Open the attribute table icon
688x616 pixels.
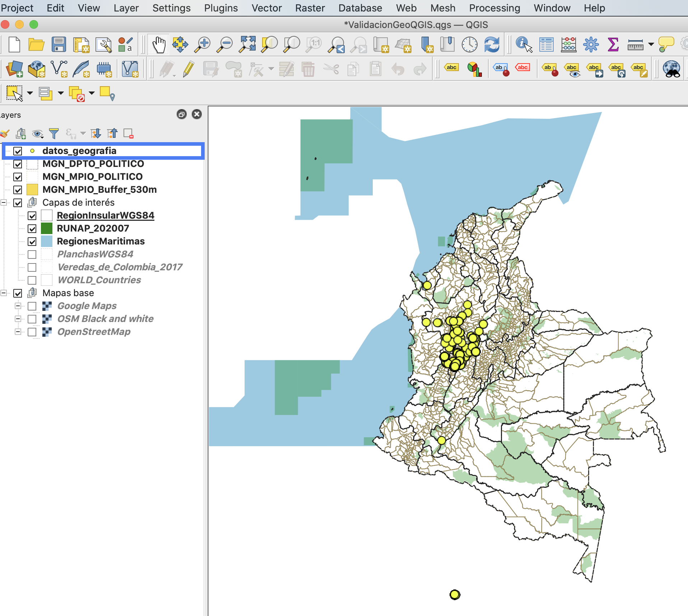click(x=546, y=45)
